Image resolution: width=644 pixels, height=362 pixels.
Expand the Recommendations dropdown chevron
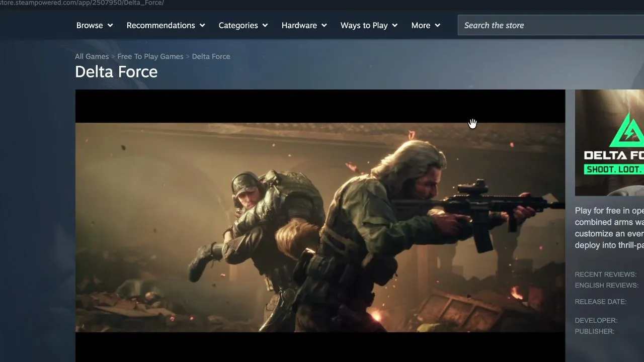[202, 26]
